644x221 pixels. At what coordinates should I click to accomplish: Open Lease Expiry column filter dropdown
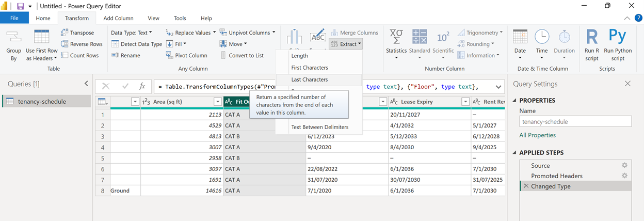pos(465,102)
